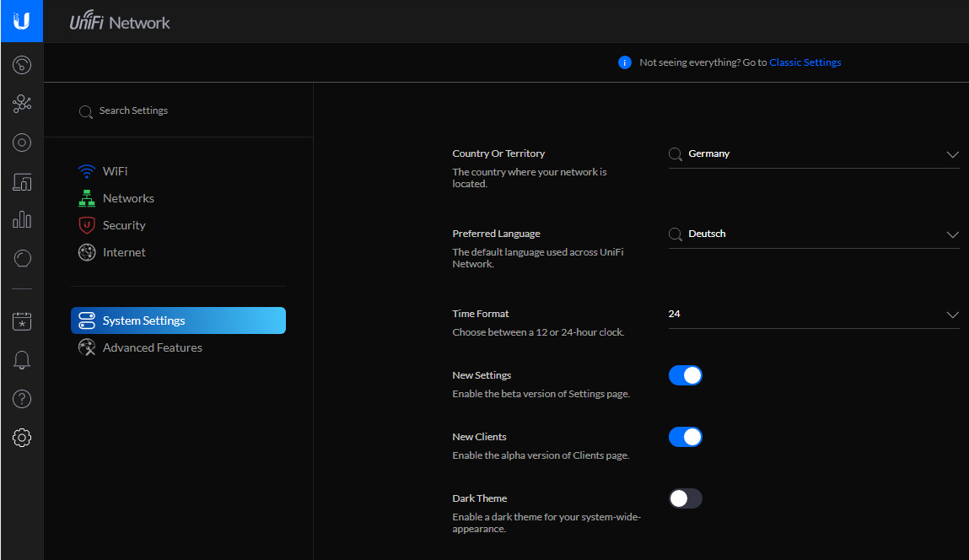Open the Preferred Language dropdown showing Deutsch
This screenshot has width=969, height=560.
tap(814, 234)
